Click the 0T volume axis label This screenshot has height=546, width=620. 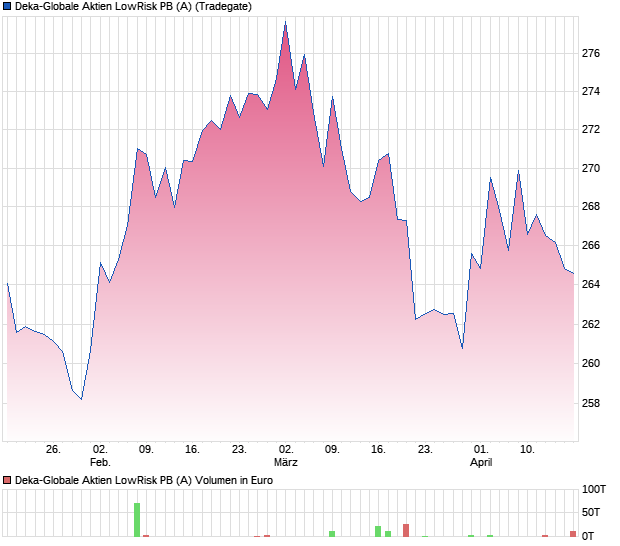point(588,536)
